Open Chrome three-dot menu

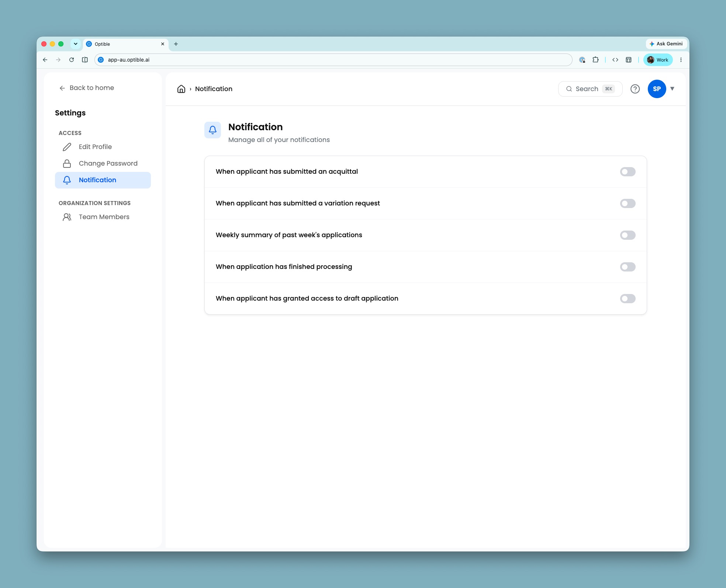click(x=681, y=60)
